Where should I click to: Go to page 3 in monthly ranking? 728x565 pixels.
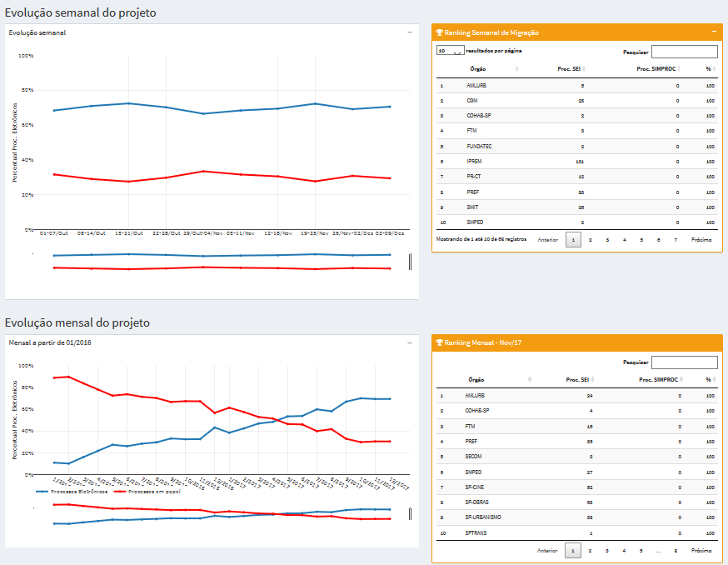click(x=607, y=551)
